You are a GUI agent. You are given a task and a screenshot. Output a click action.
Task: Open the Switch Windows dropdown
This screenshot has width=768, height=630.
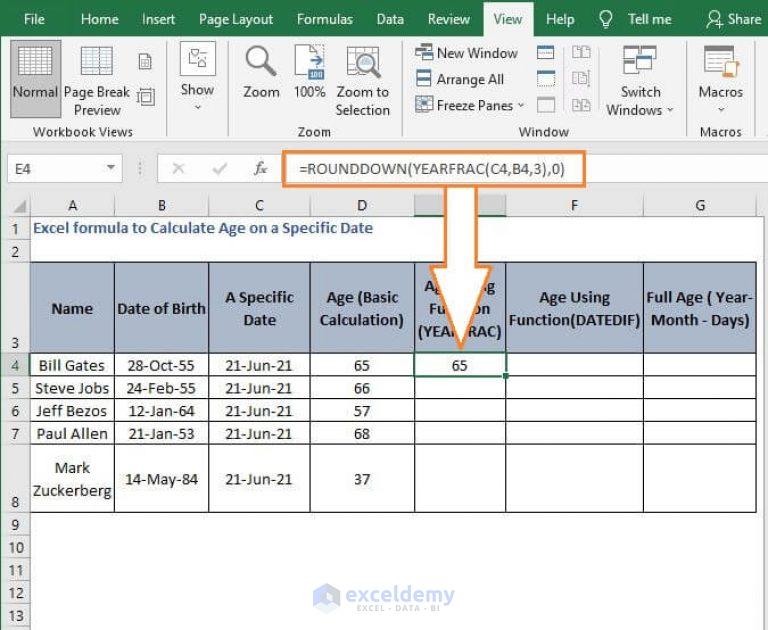[x=640, y=81]
